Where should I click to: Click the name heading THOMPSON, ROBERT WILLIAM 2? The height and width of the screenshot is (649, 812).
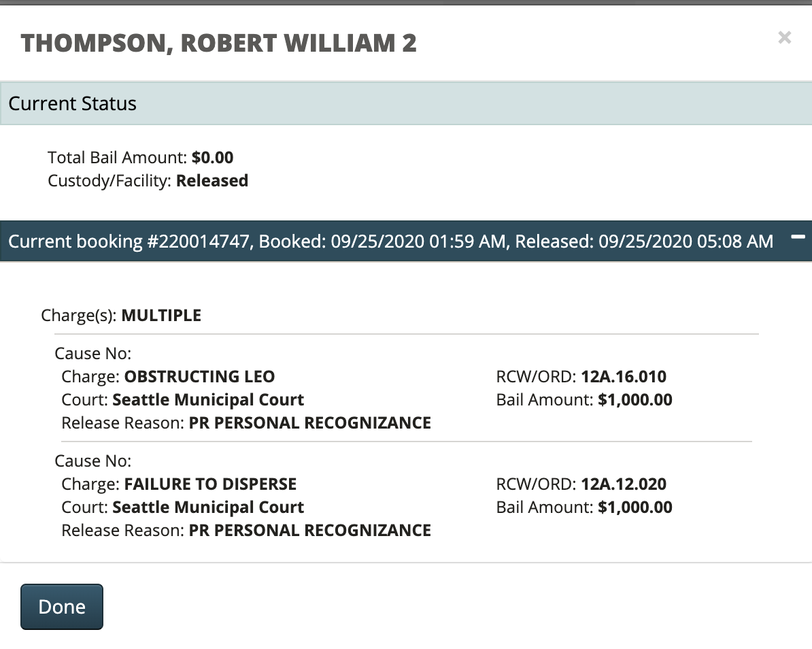218,44
